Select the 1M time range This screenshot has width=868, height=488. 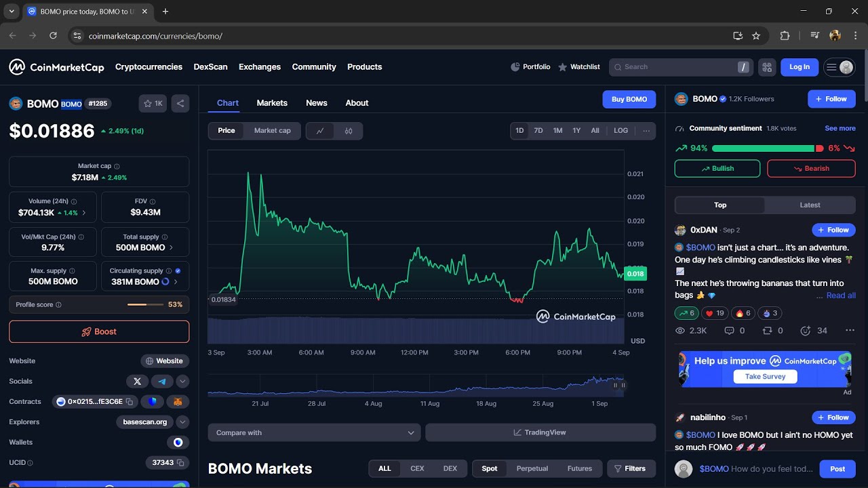click(557, 131)
